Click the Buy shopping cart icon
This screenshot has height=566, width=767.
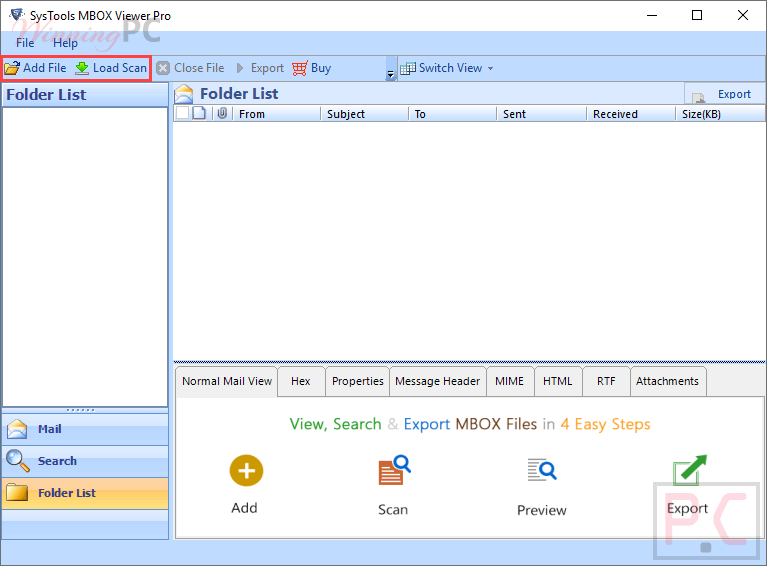click(x=299, y=68)
